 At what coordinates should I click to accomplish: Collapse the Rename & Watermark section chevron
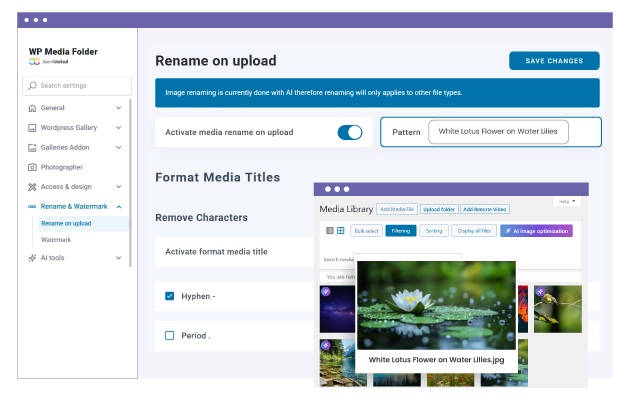click(x=119, y=206)
